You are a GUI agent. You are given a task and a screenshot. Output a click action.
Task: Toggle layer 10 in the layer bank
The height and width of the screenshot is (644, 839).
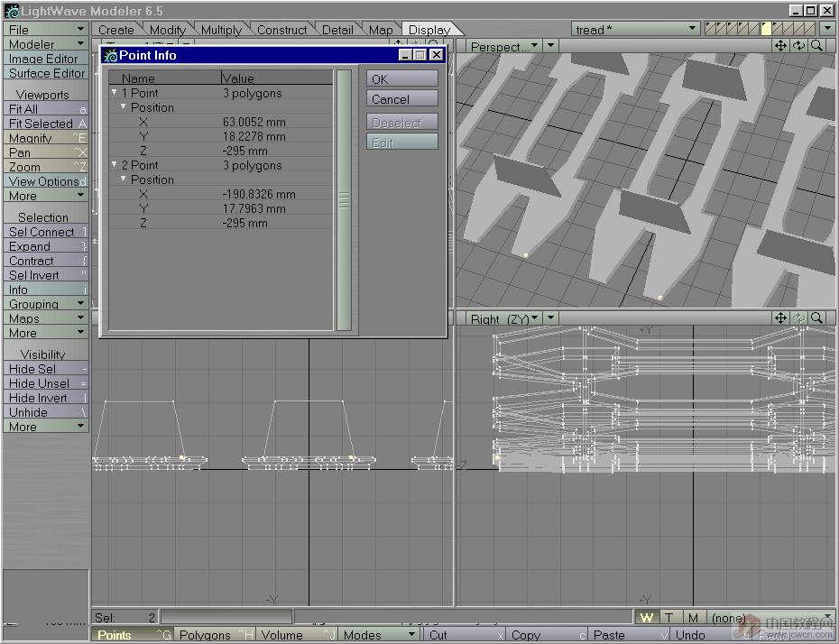811,29
